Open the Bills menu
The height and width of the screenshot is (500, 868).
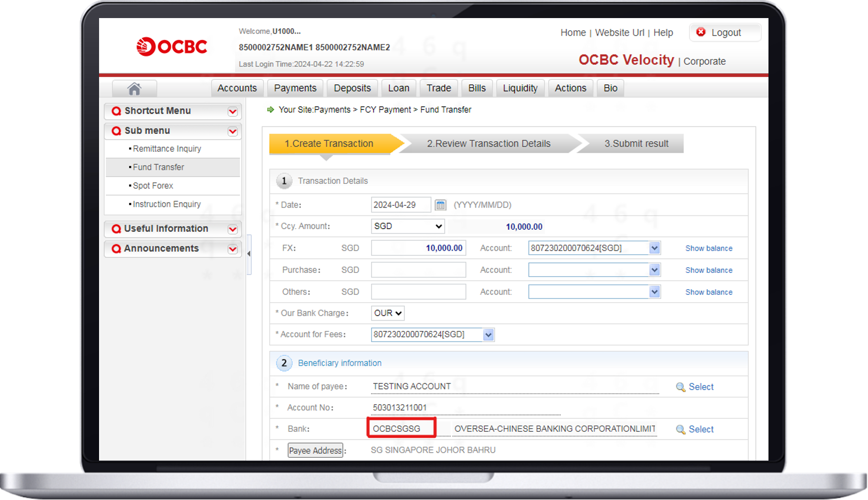pyautogui.click(x=477, y=88)
